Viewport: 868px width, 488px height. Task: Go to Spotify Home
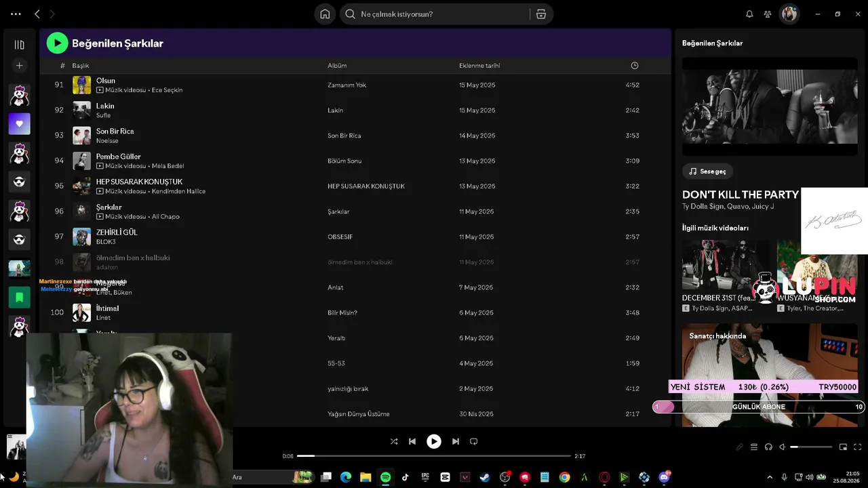click(x=325, y=14)
